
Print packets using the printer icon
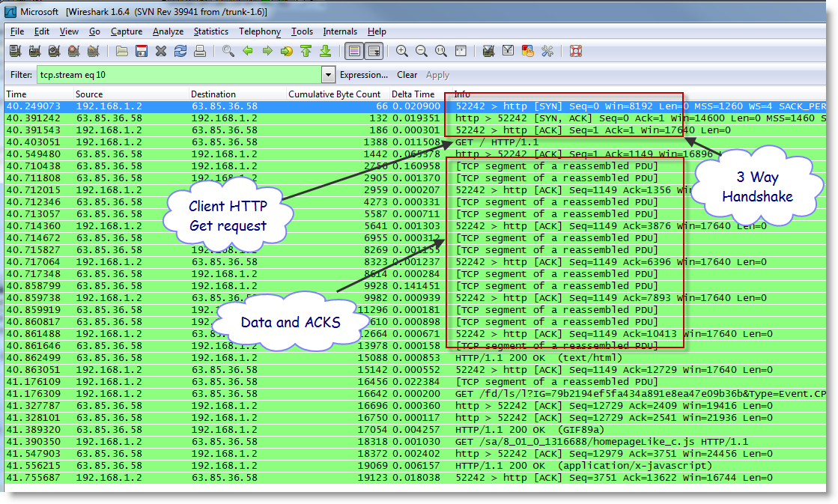tap(200, 52)
